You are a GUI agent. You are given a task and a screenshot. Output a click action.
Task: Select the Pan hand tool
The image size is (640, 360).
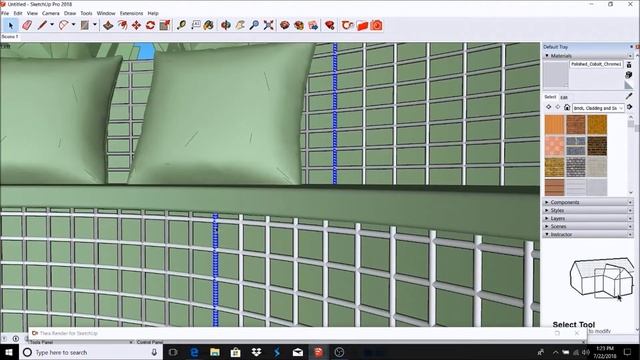(240, 25)
